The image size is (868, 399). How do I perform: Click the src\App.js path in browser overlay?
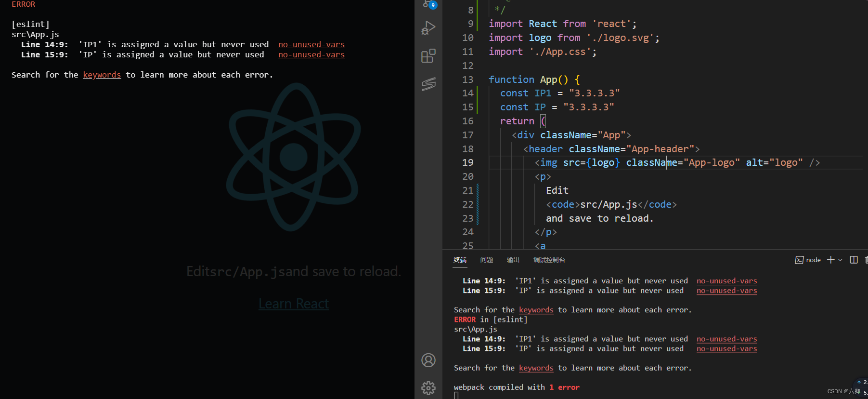click(35, 34)
